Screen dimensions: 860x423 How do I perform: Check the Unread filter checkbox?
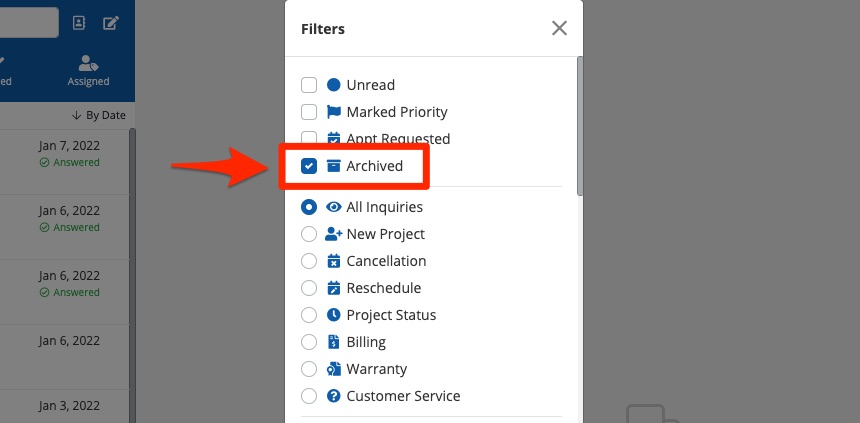tap(309, 85)
